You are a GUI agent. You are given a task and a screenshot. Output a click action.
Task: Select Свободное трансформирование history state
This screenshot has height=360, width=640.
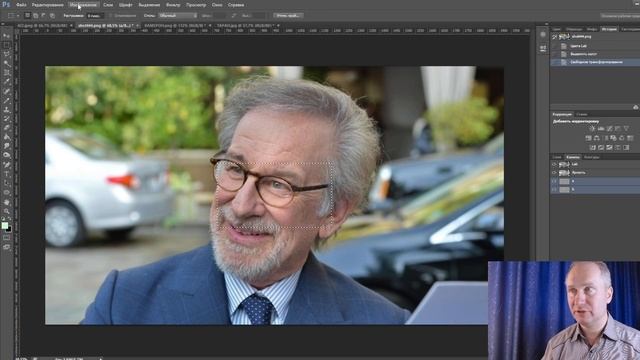(595, 62)
